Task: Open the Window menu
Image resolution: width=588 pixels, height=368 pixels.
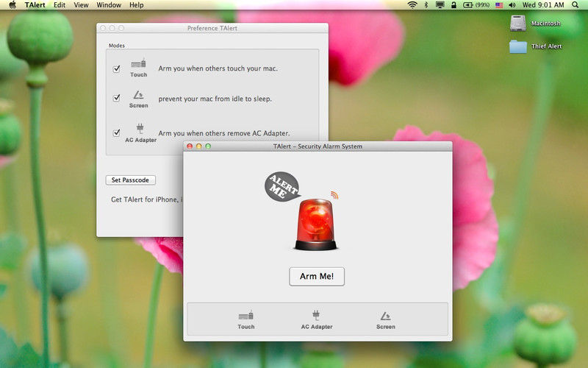Action: tap(109, 5)
